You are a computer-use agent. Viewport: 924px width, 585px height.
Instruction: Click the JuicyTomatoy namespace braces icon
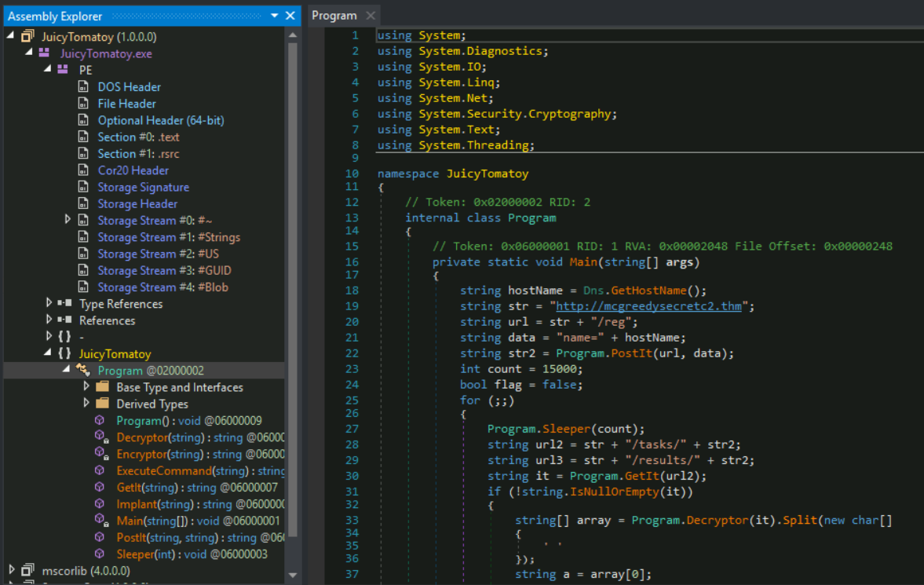pos(64,353)
